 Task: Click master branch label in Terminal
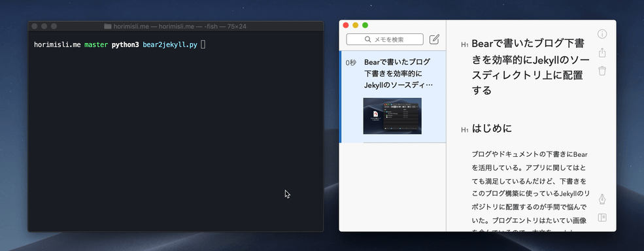pyautogui.click(x=97, y=44)
